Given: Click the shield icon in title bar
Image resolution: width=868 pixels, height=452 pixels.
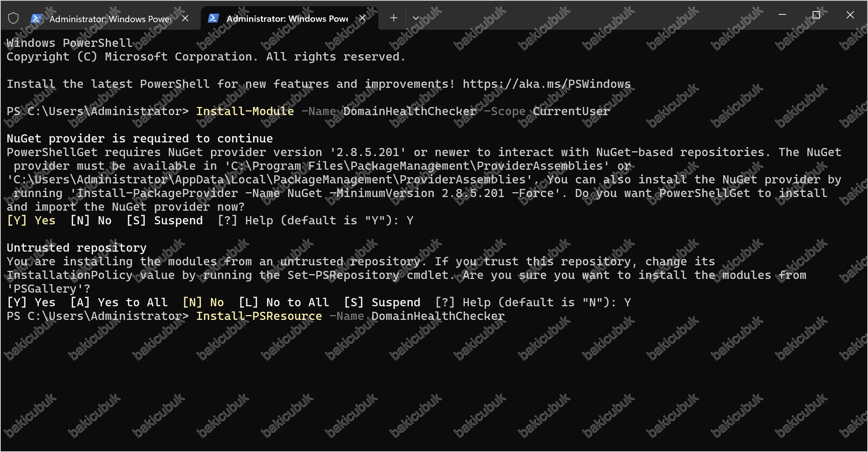Looking at the screenshot, I should (13, 18).
